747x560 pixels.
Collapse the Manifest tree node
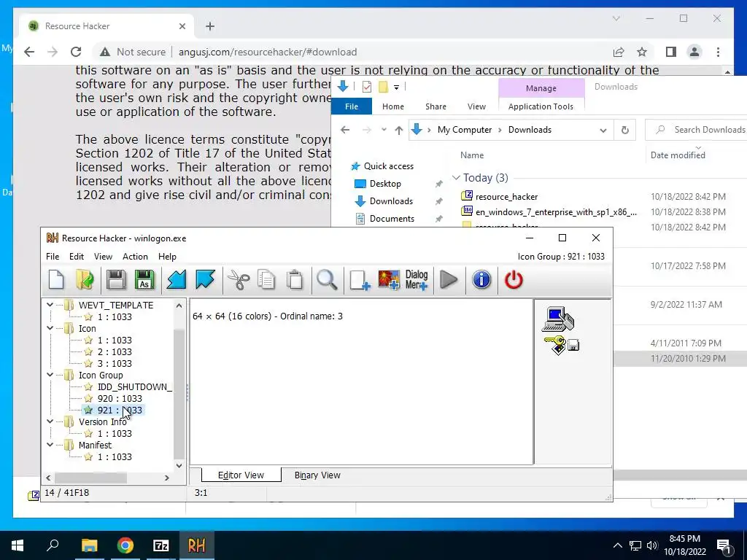[50, 445]
